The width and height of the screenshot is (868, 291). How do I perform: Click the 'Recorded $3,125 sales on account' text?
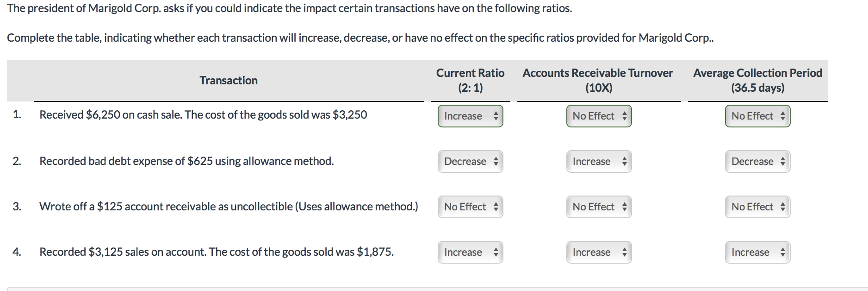pyautogui.click(x=217, y=252)
